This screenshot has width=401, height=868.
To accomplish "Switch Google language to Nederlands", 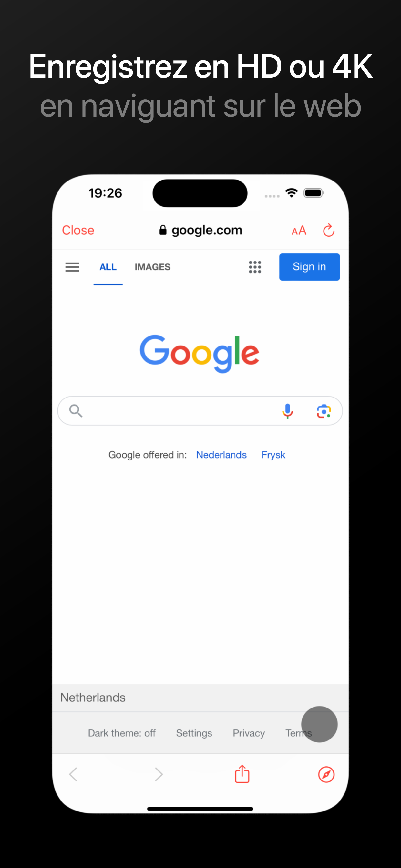I will tap(221, 455).
